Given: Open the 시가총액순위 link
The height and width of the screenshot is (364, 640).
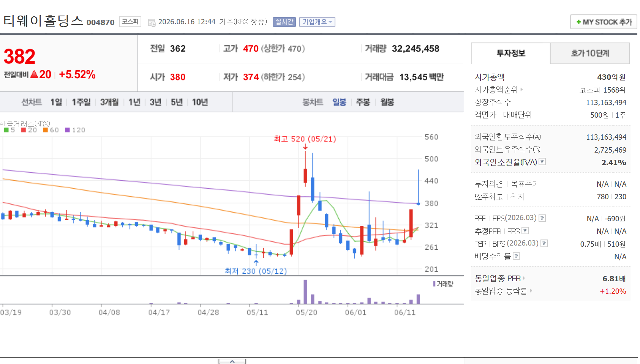Looking at the screenshot, I should point(496,90).
